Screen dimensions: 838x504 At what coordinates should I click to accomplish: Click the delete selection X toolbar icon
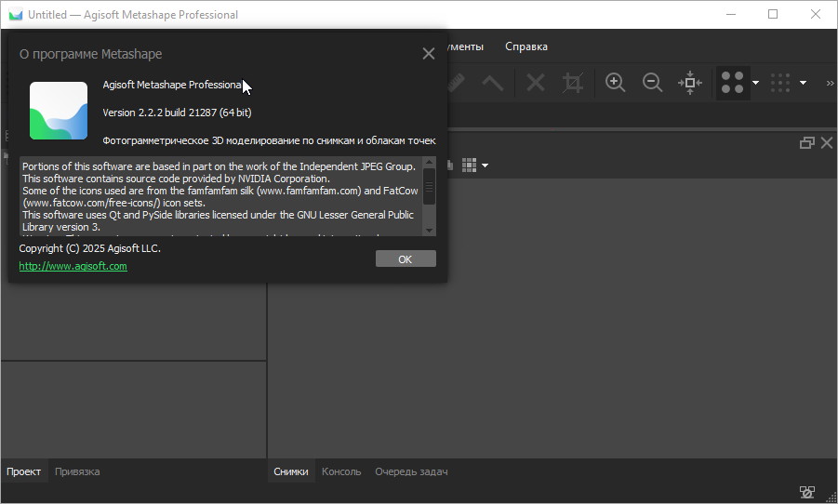(x=536, y=83)
